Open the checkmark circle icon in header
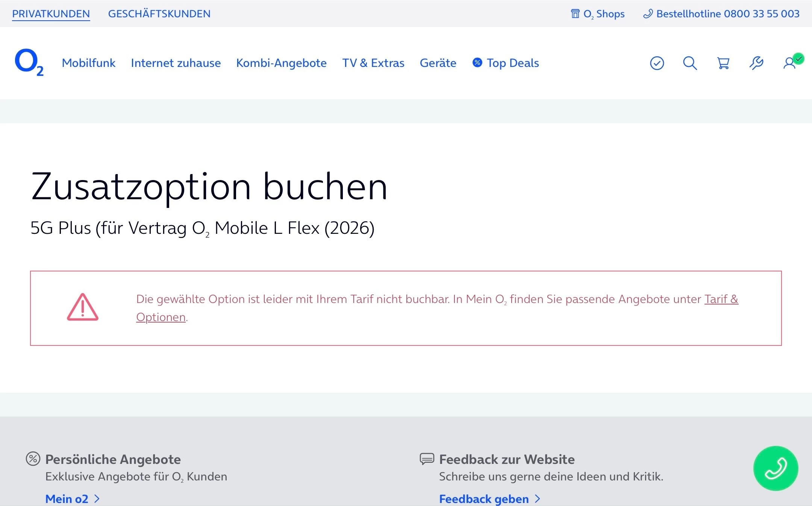The height and width of the screenshot is (506, 812). (657, 63)
